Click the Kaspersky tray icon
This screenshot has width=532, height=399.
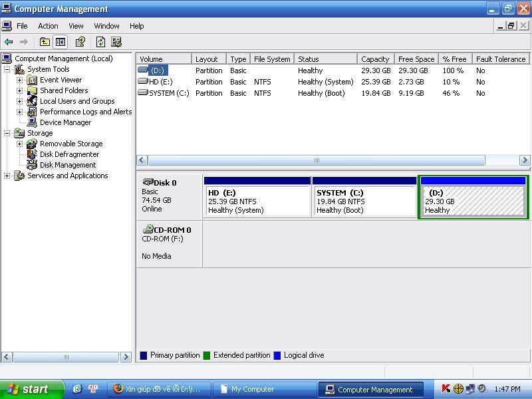pyautogui.click(x=446, y=388)
